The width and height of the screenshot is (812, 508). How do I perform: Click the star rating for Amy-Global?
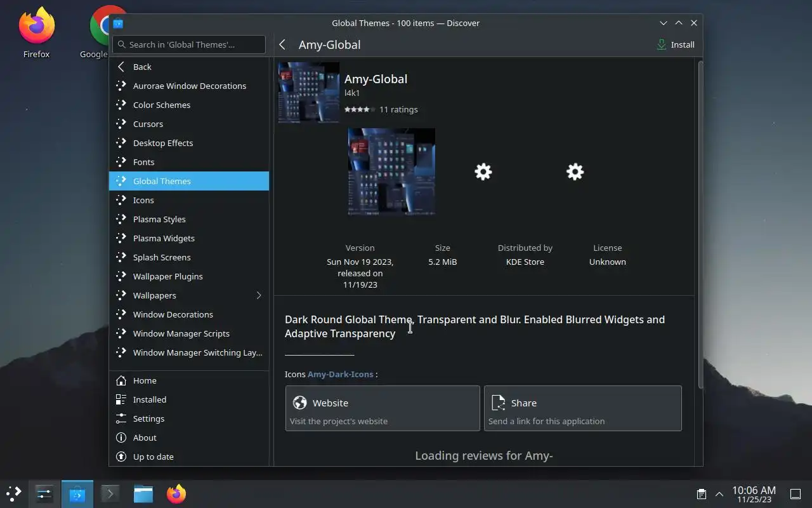pos(360,109)
